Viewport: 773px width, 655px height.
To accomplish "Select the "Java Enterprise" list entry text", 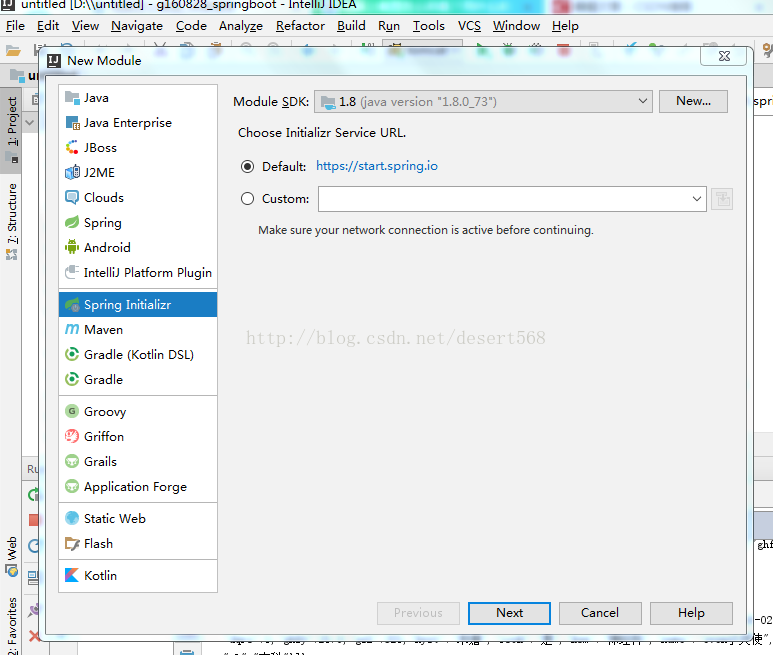I will [128, 123].
